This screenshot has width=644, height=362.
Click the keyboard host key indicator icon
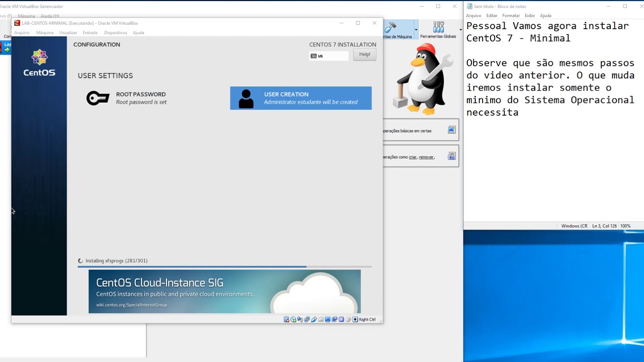(x=355, y=319)
